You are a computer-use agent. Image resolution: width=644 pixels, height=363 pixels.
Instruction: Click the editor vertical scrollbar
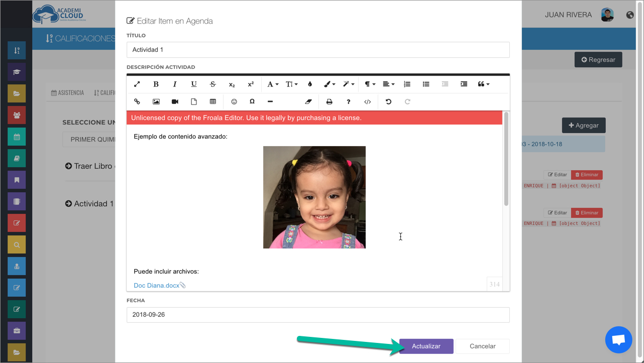click(506, 159)
